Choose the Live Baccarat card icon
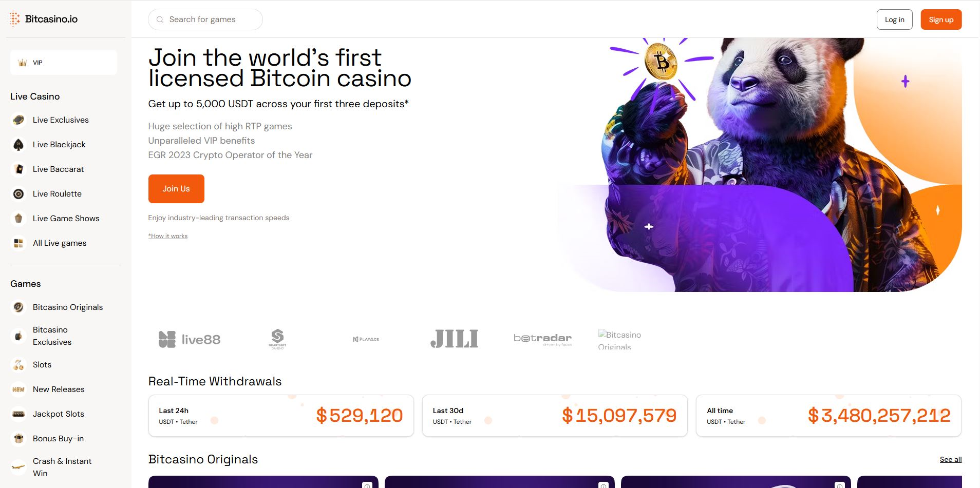This screenshot has height=488, width=980. tap(18, 169)
